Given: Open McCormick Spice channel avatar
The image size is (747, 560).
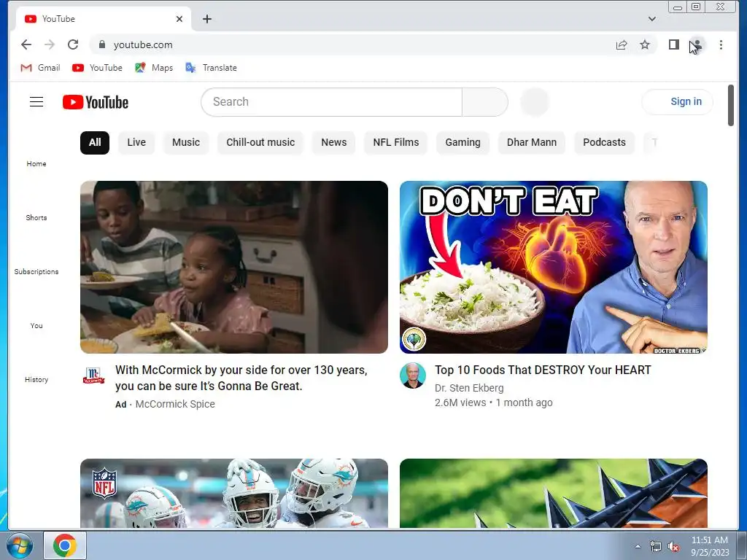Looking at the screenshot, I should (93, 376).
